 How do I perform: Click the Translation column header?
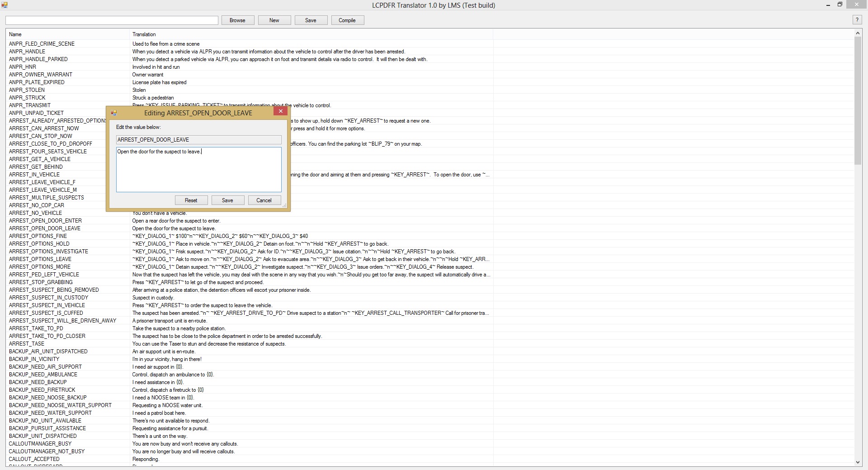click(144, 34)
